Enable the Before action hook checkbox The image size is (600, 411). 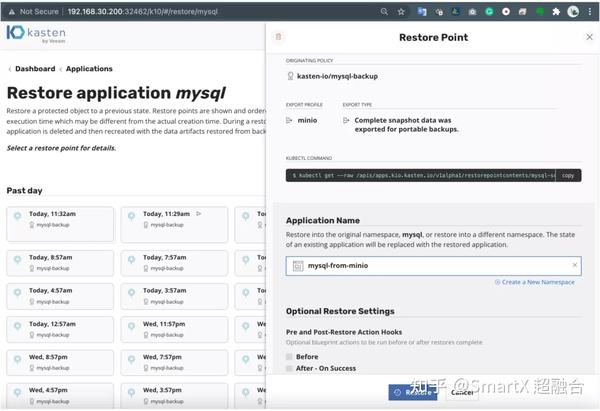point(289,356)
